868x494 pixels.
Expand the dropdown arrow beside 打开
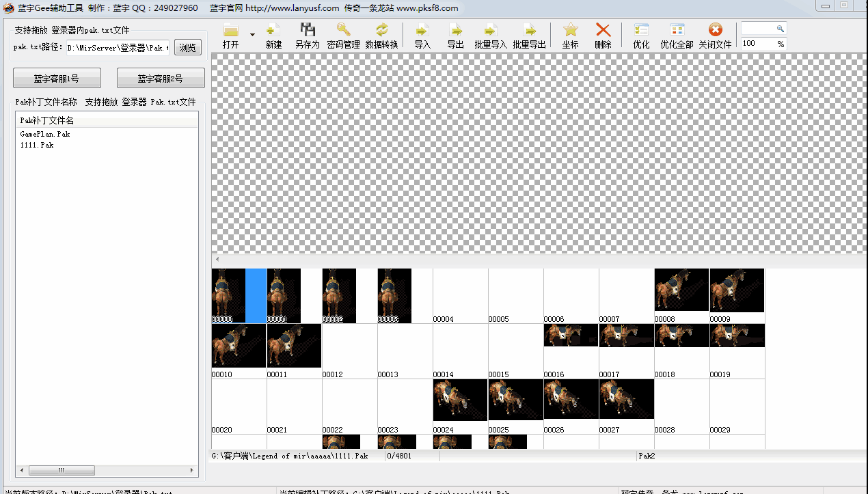(x=252, y=34)
